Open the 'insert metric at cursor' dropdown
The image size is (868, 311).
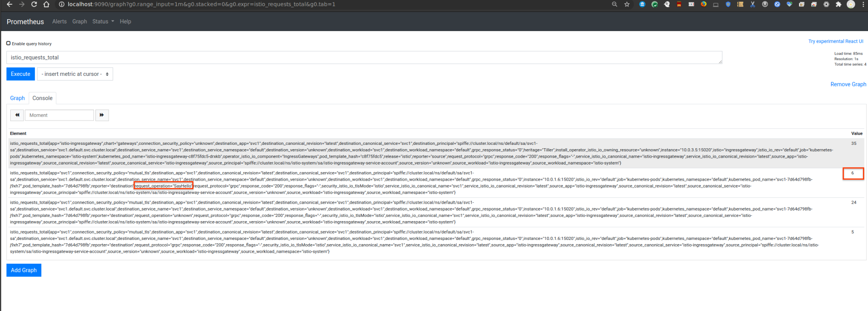pyautogui.click(x=75, y=74)
